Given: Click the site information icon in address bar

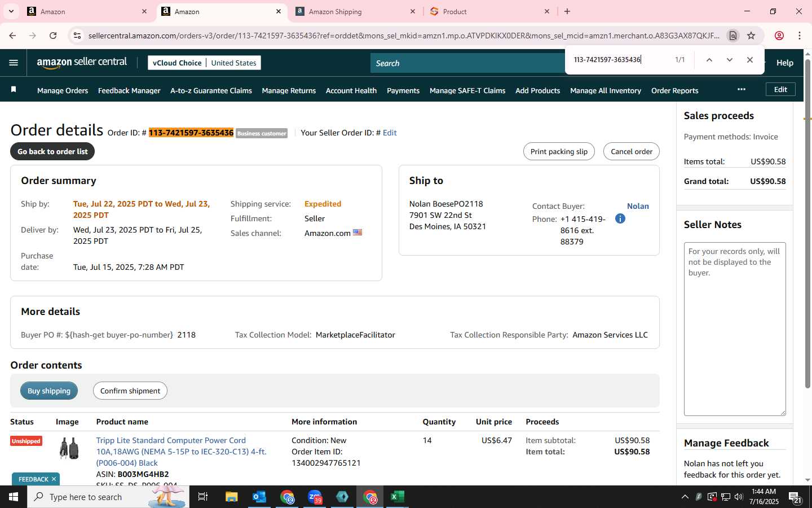Looking at the screenshot, I should pyautogui.click(x=77, y=36).
